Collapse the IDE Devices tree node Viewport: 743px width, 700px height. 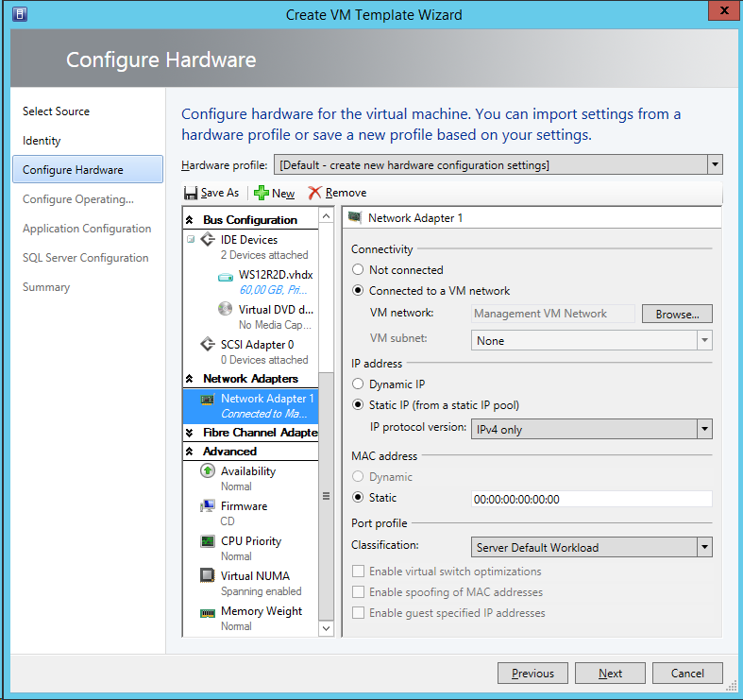point(191,239)
